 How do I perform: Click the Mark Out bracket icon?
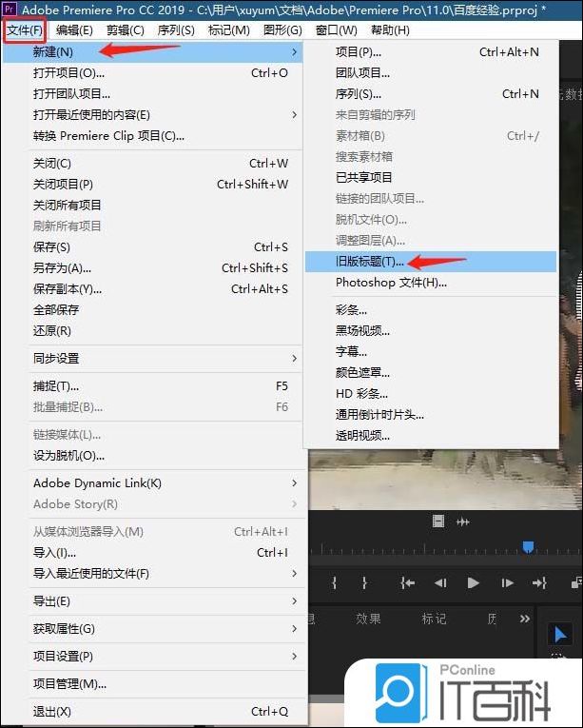coord(364,582)
